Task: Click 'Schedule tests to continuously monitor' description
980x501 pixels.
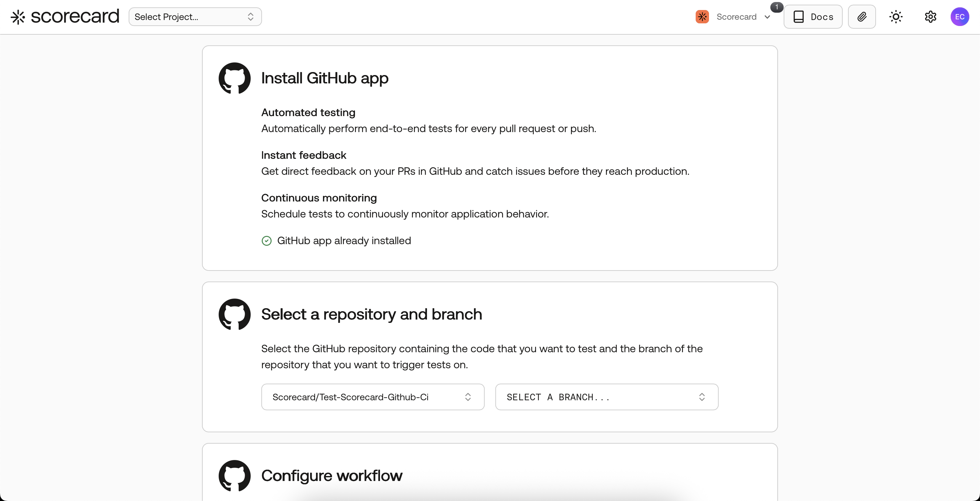Action: tap(405, 214)
